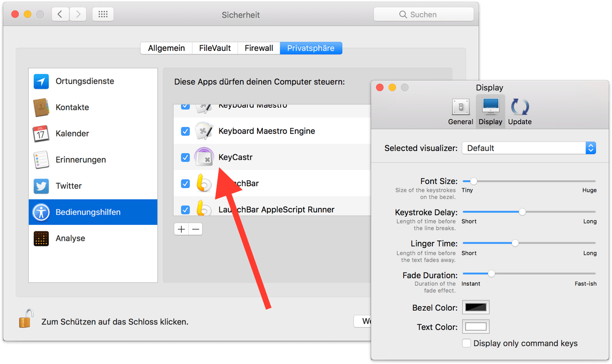This screenshot has height=364, width=612.
Task: Click the KeyCastr app name
Action: tap(235, 158)
